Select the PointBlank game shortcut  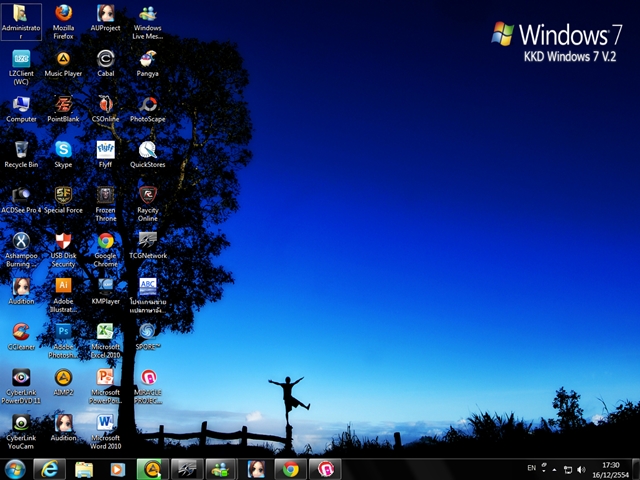[63, 109]
